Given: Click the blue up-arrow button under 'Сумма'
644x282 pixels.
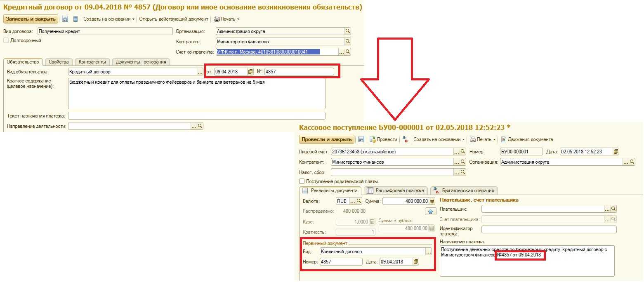Looking at the screenshot, I should 430,211.
